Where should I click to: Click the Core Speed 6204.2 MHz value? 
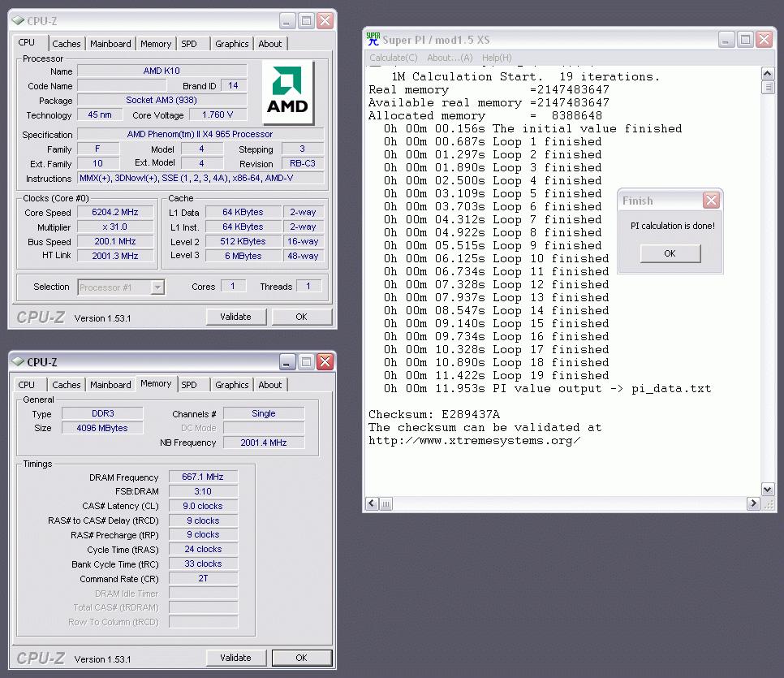115,212
